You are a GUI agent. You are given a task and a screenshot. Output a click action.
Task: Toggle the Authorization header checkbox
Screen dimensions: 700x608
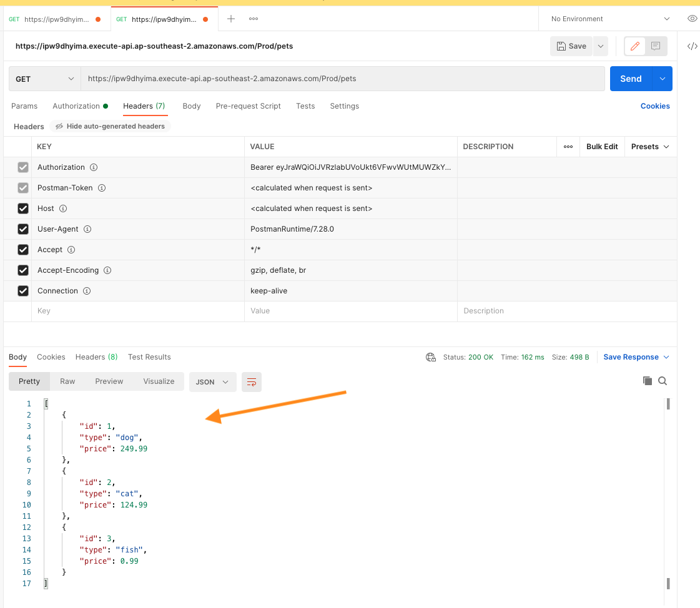[22, 167]
